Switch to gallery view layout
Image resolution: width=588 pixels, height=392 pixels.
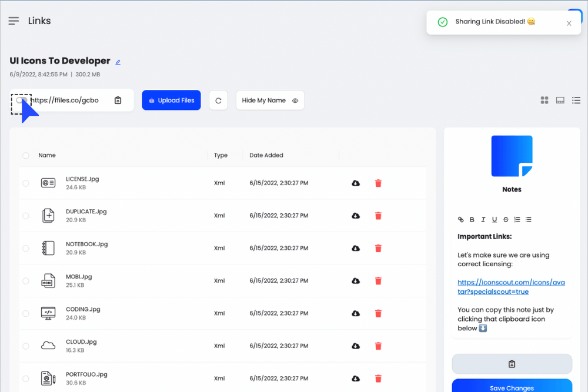pos(560,100)
